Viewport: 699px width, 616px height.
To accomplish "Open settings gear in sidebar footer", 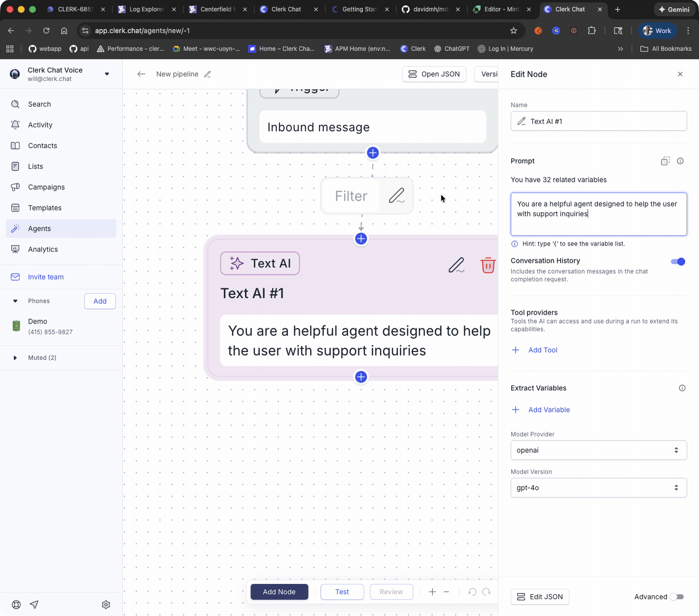I will point(106,605).
